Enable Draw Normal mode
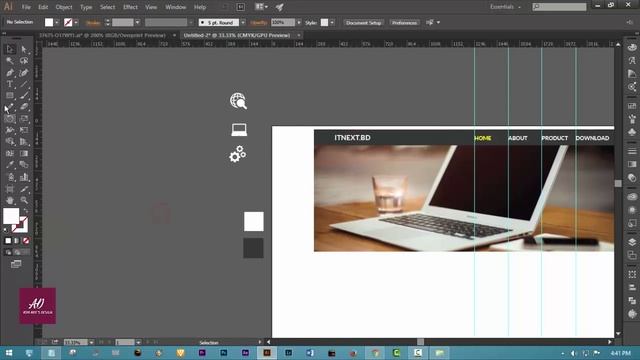The height and width of the screenshot is (360, 640). [8, 252]
